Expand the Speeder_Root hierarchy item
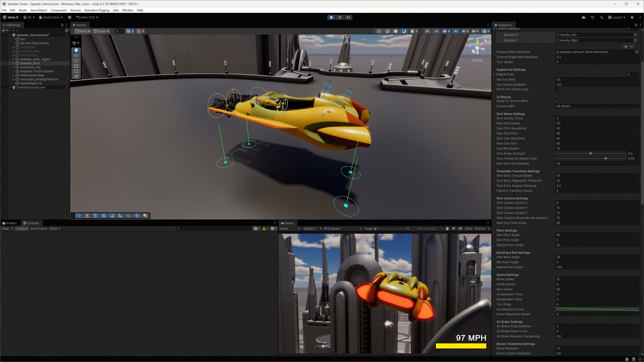644x362 pixels. tap(13, 63)
